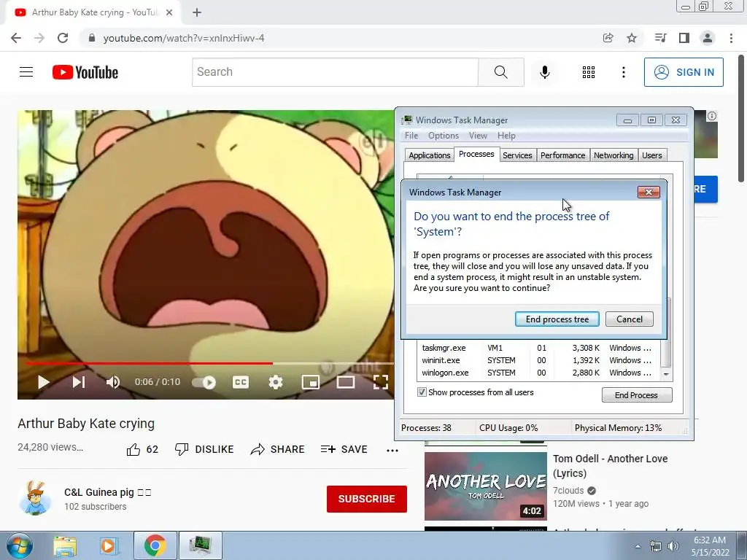Click process list scroll down arrow
Viewport: 747px width, 560px height.
click(x=667, y=374)
